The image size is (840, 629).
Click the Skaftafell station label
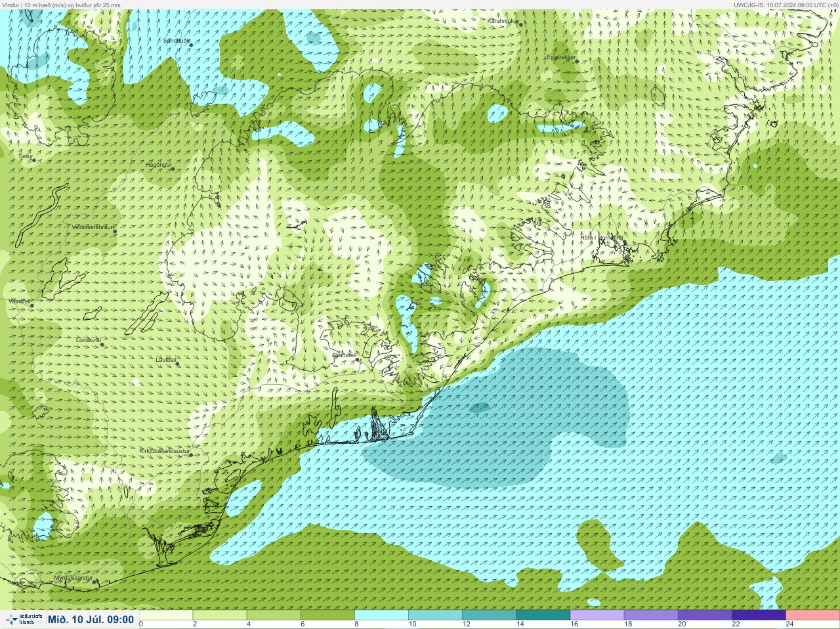tap(343, 355)
